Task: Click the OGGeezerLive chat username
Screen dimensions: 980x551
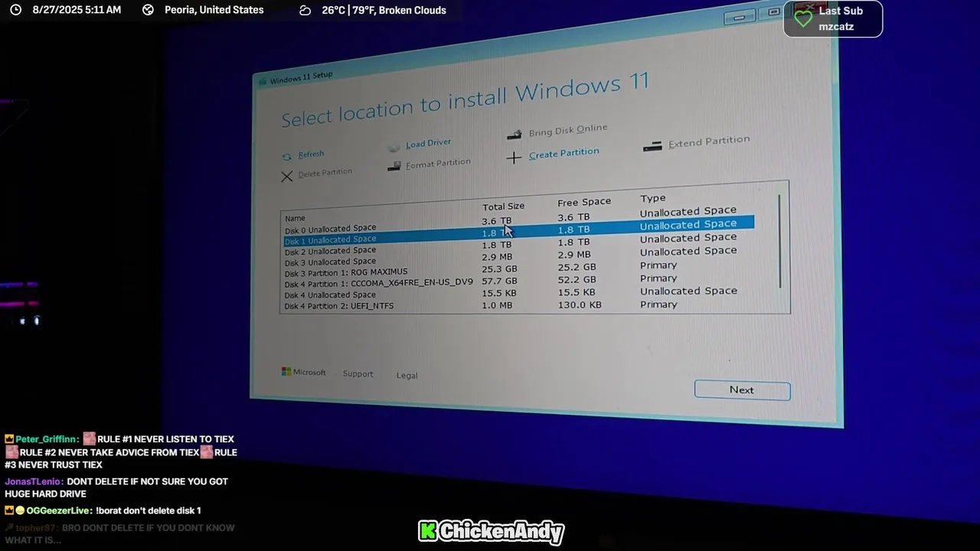Action: tap(59, 510)
